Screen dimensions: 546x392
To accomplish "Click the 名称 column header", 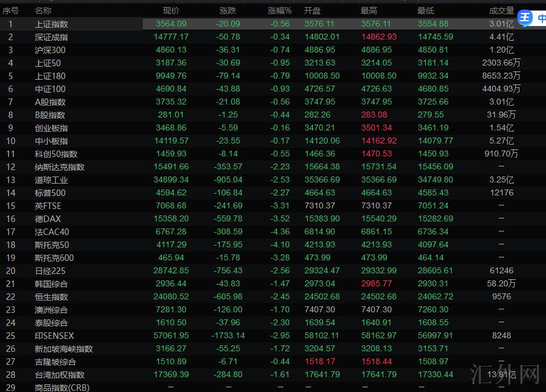I will click(43, 11).
